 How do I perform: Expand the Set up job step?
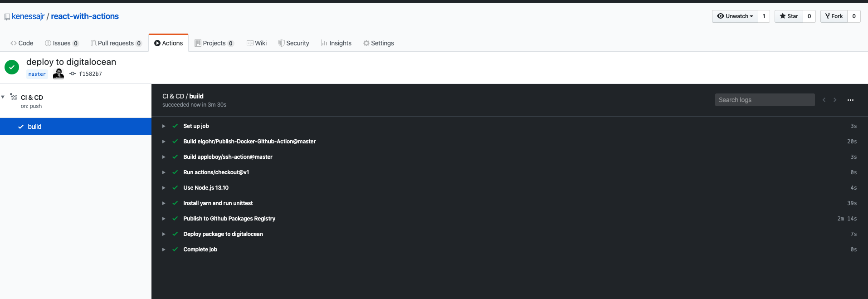164,126
